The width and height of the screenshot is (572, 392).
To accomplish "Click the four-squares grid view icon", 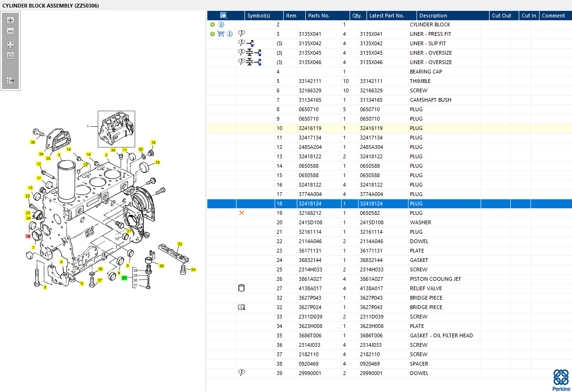I will coord(10,45).
